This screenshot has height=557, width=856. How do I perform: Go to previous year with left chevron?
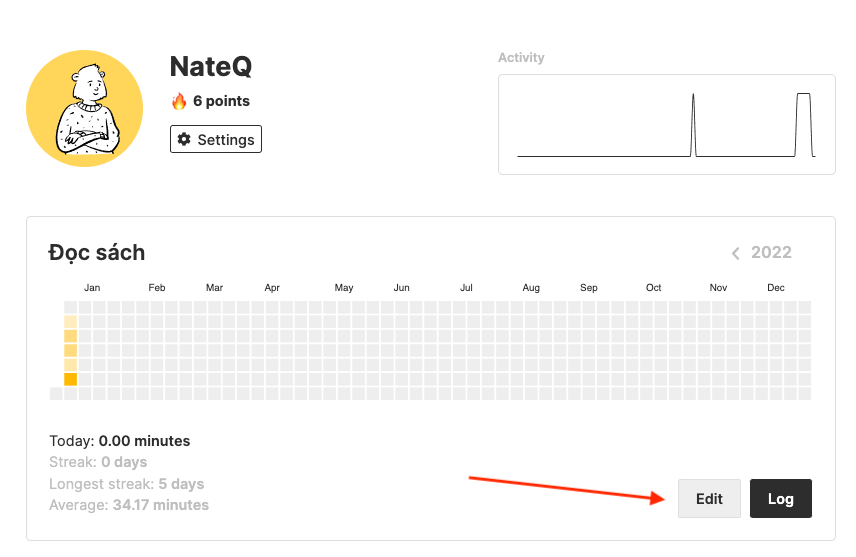(x=736, y=253)
